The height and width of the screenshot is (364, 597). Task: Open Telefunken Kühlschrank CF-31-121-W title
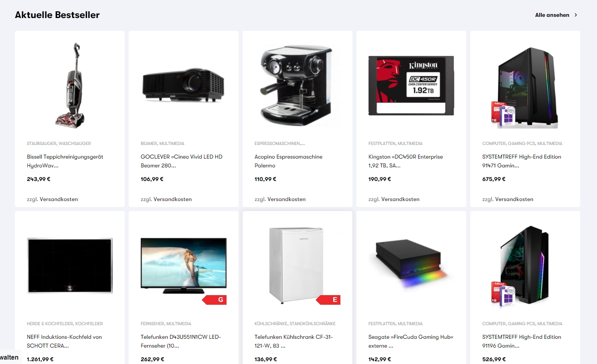coord(293,341)
